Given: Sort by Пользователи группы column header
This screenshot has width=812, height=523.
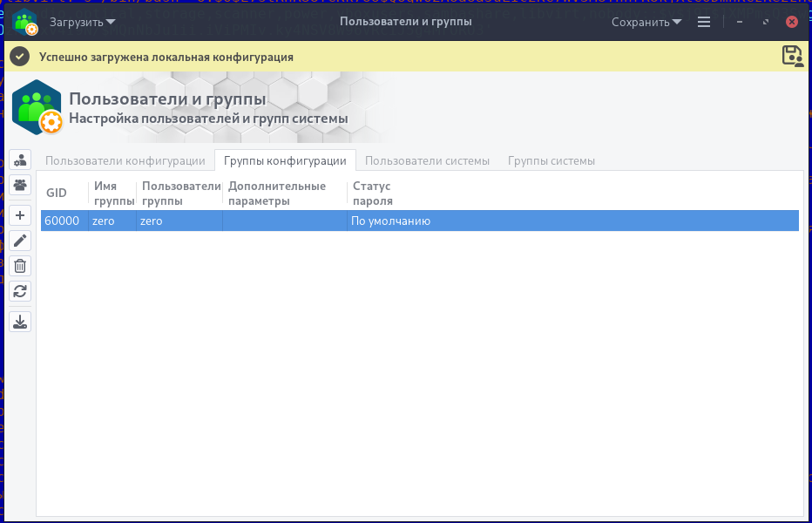Looking at the screenshot, I should 179,193.
